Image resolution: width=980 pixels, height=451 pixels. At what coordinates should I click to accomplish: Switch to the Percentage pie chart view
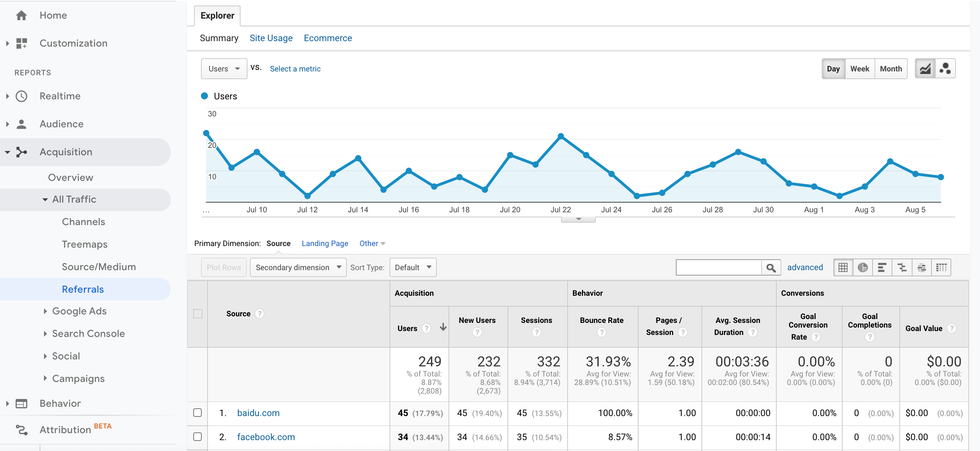863,267
